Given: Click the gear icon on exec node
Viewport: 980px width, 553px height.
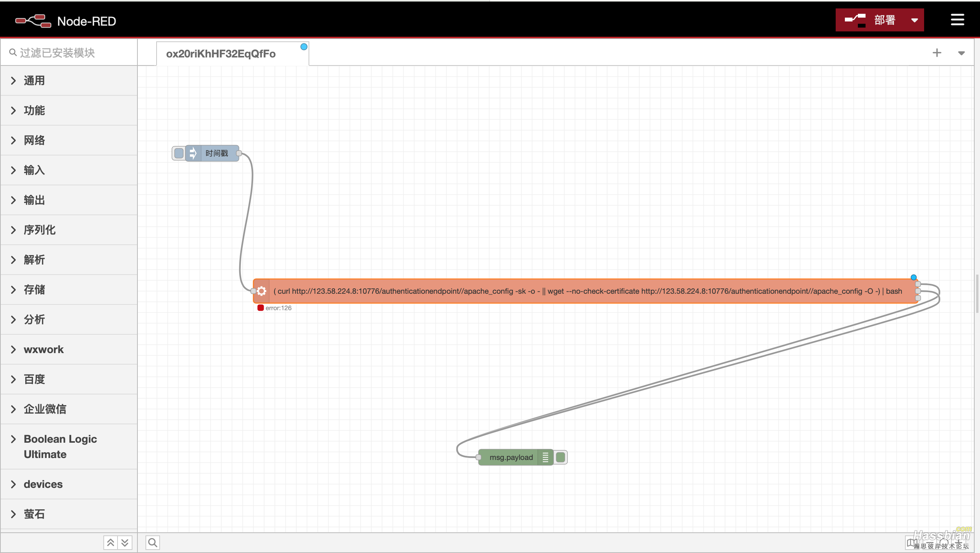Looking at the screenshot, I should pyautogui.click(x=261, y=291).
